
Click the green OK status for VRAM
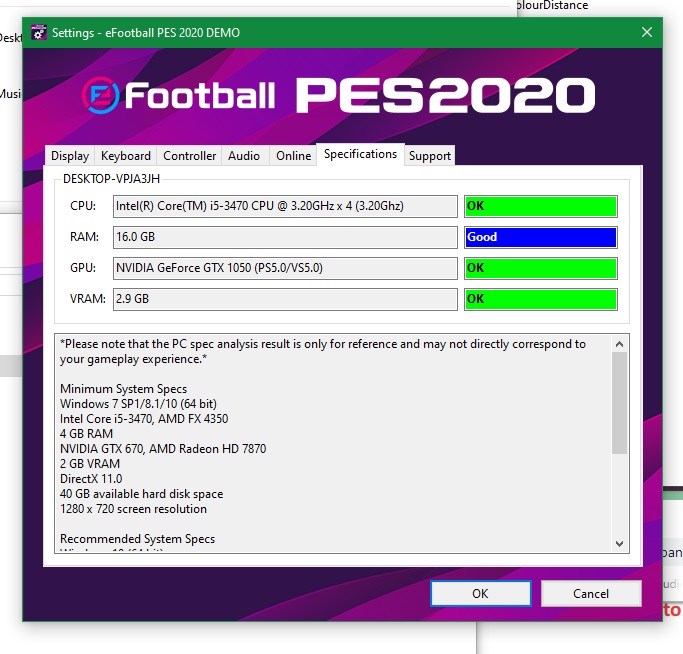[541, 299]
